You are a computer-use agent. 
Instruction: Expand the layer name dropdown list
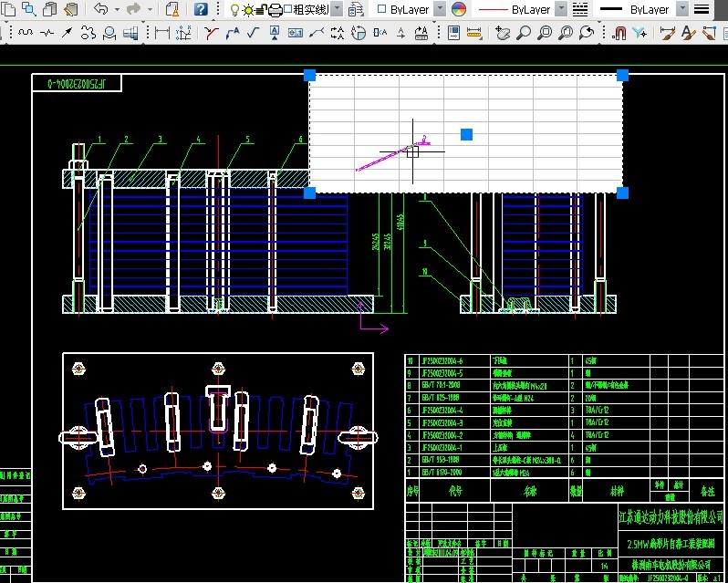point(338,9)
